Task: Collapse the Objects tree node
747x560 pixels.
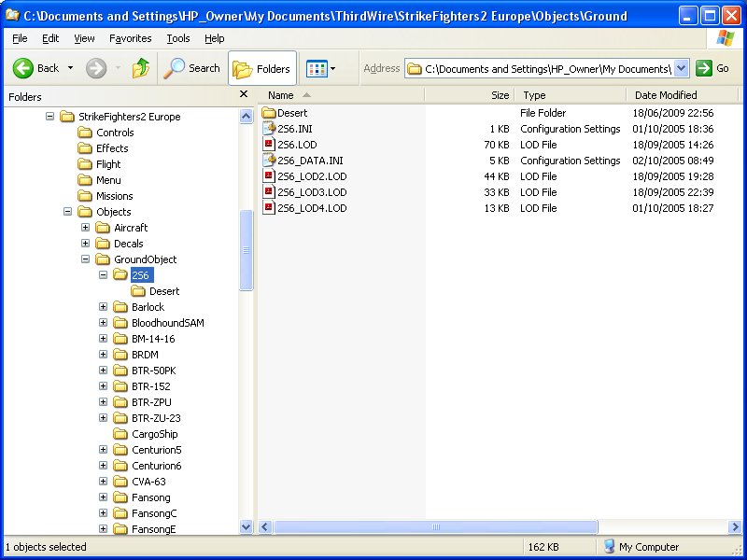Action: pos(67,212)
